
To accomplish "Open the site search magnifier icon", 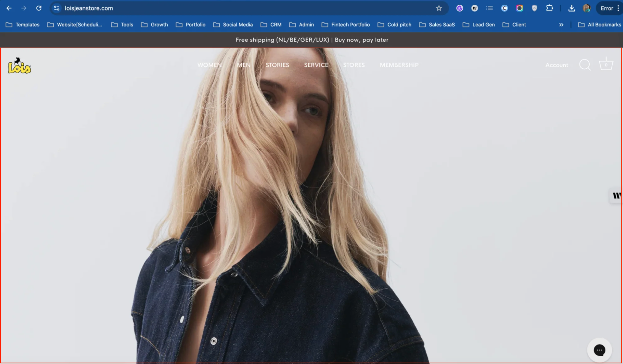I will (584, 65).
